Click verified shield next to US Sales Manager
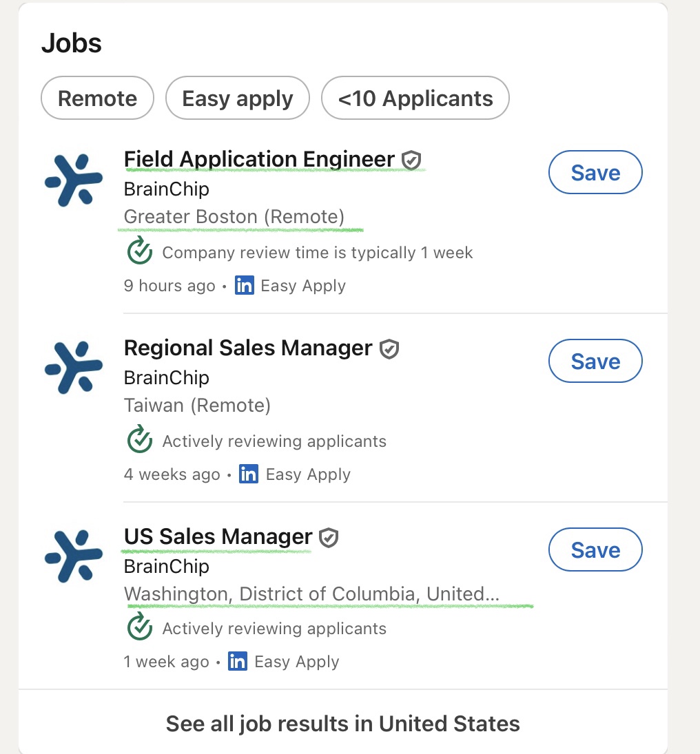This screenshot has width=700, height=754. (329, 537)
